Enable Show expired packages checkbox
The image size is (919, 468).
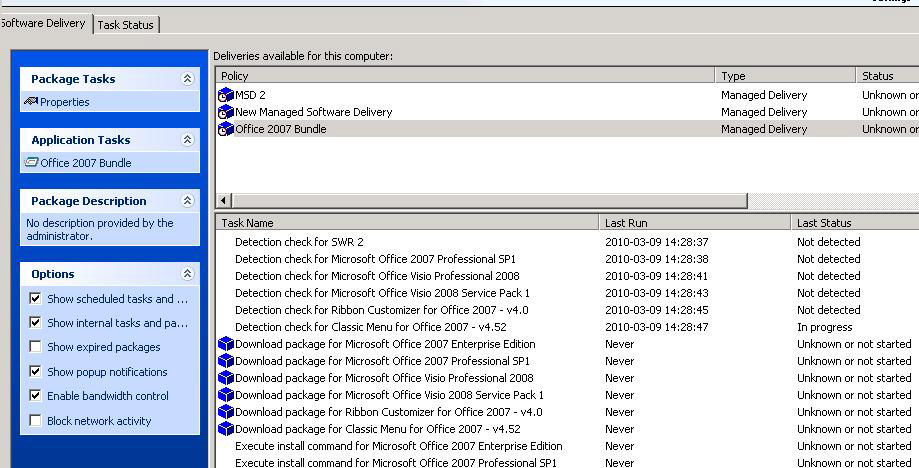pos(36,347)
